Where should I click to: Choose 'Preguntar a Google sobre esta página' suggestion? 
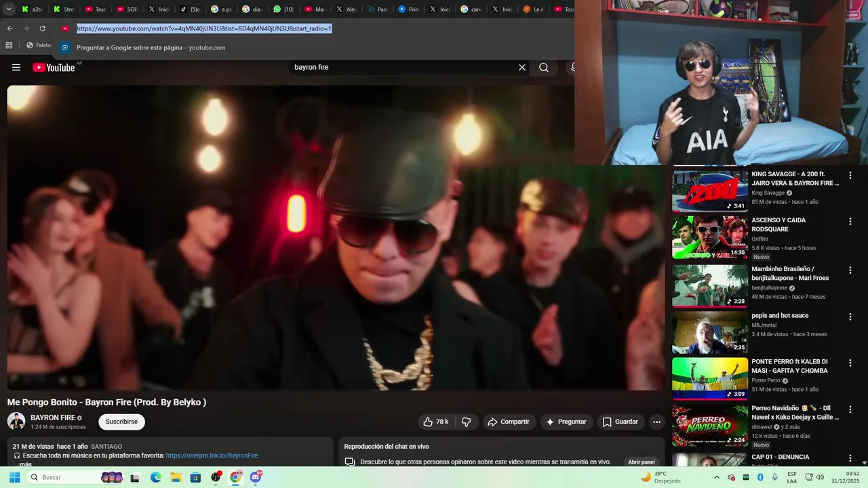[151, 47]
